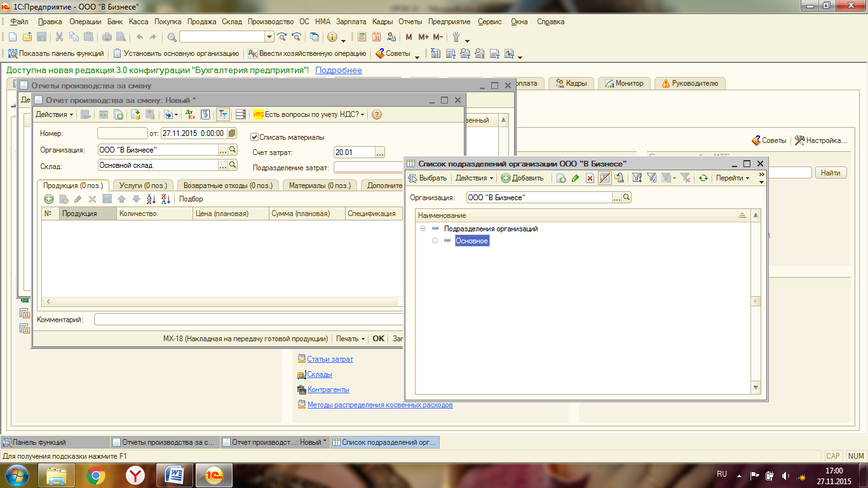Click the M+ memory button in toolbar
Viewport: 868px width, 488px height.
[x=423, y=37]
